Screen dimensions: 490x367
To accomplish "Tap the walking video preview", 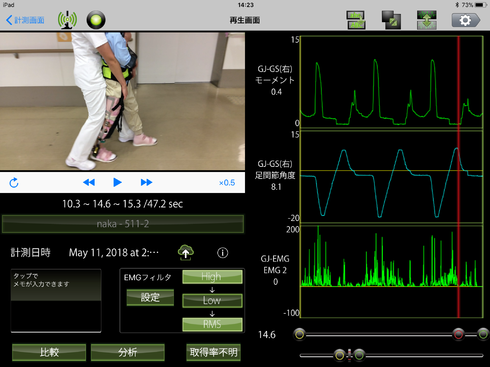I will 122,101.
